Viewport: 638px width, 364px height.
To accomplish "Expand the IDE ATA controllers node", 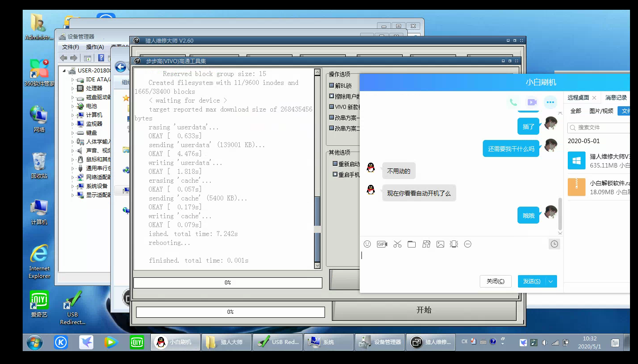I will pyautogui.click(x=73, y=79).
